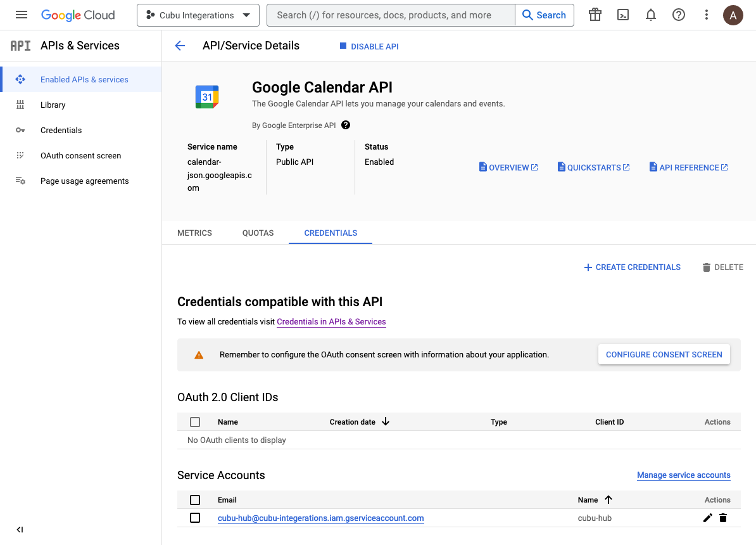
Task: Open the notifications bell
Action: 651,15
